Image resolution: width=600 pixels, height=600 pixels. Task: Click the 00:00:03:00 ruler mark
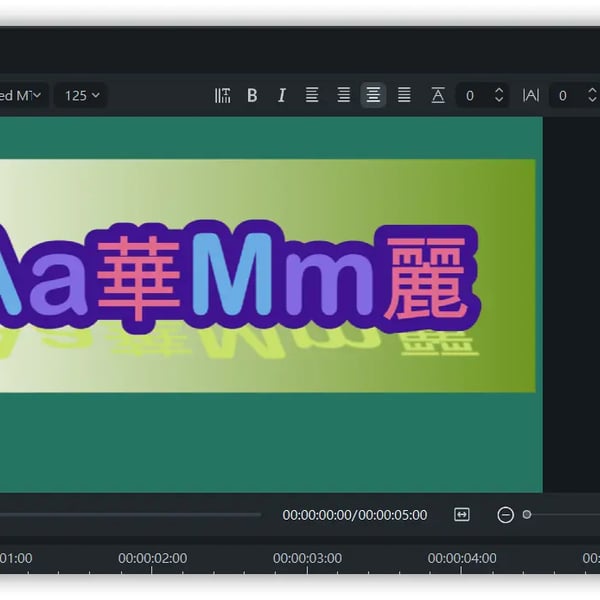tap(307, 558)
